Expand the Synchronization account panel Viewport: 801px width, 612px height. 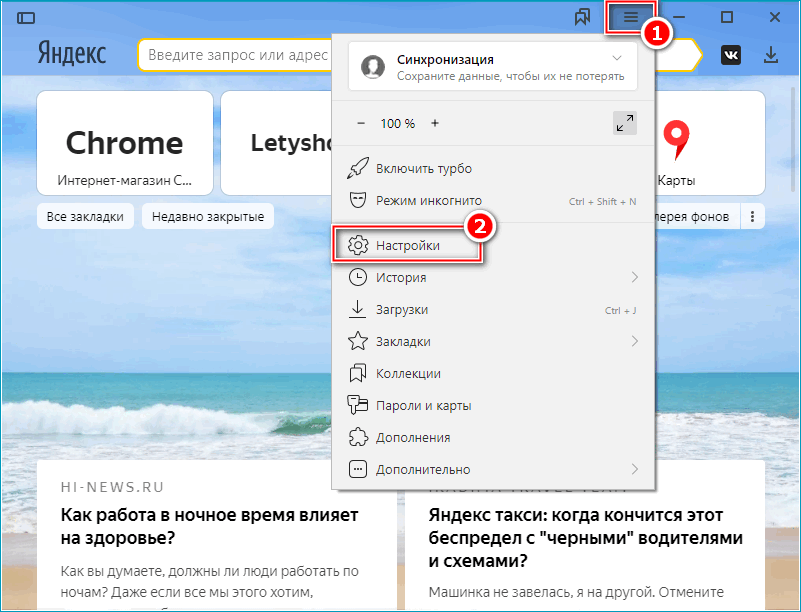tap(494, 67)
